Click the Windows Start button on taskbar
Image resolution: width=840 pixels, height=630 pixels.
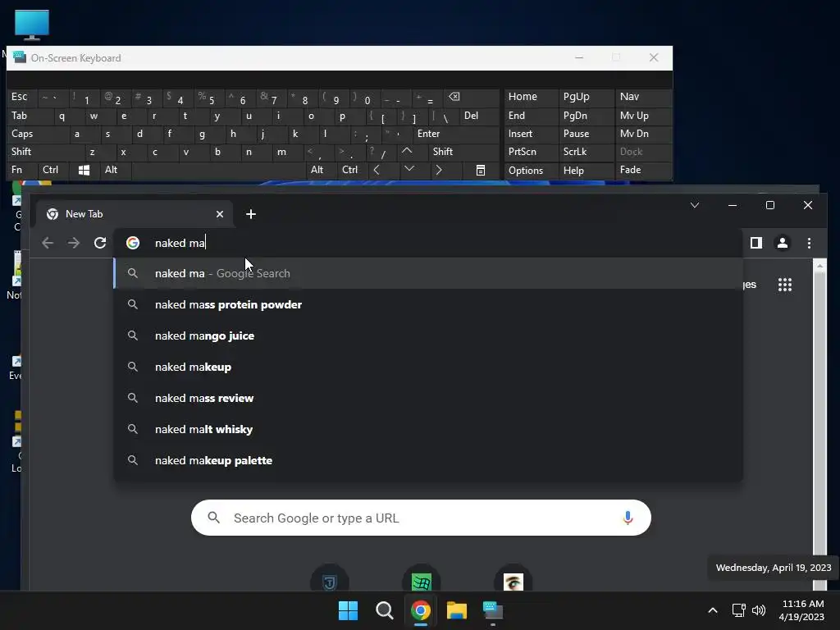[x=348, y=610]
